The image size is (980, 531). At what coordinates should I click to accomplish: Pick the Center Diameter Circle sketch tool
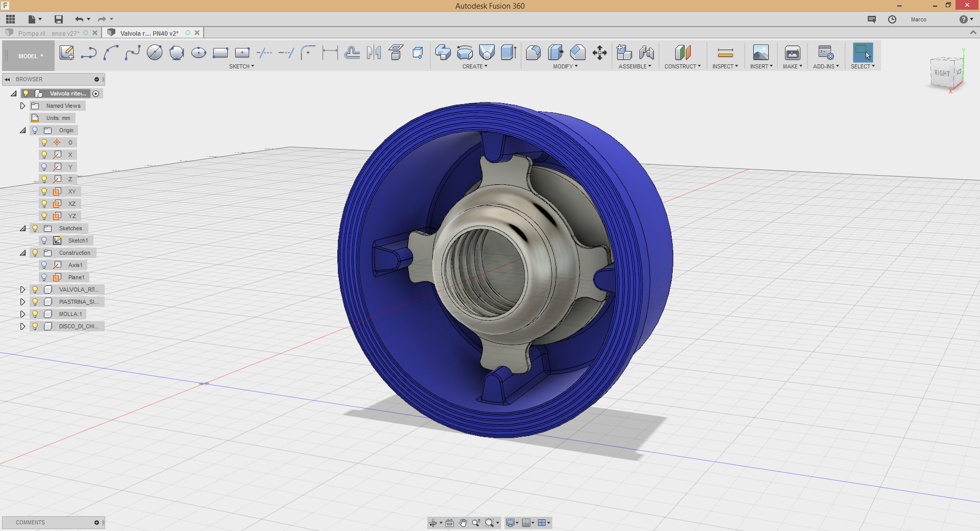click(155, 53)
